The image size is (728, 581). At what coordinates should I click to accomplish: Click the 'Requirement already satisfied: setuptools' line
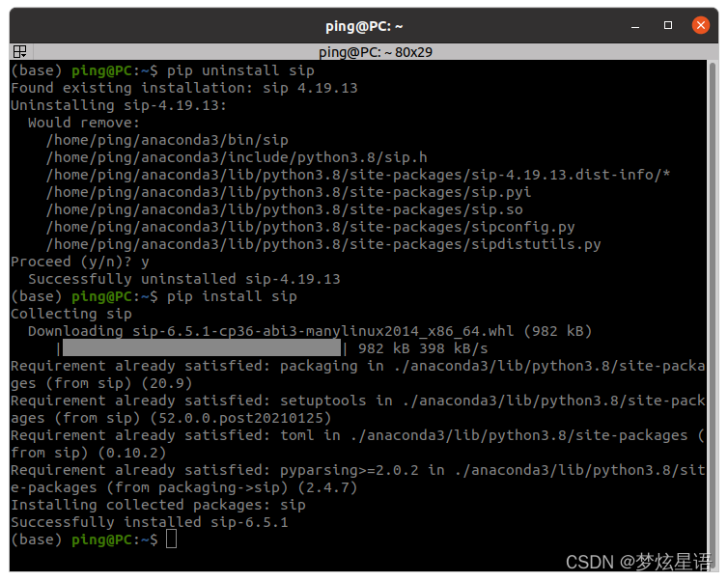coord(358,401)
